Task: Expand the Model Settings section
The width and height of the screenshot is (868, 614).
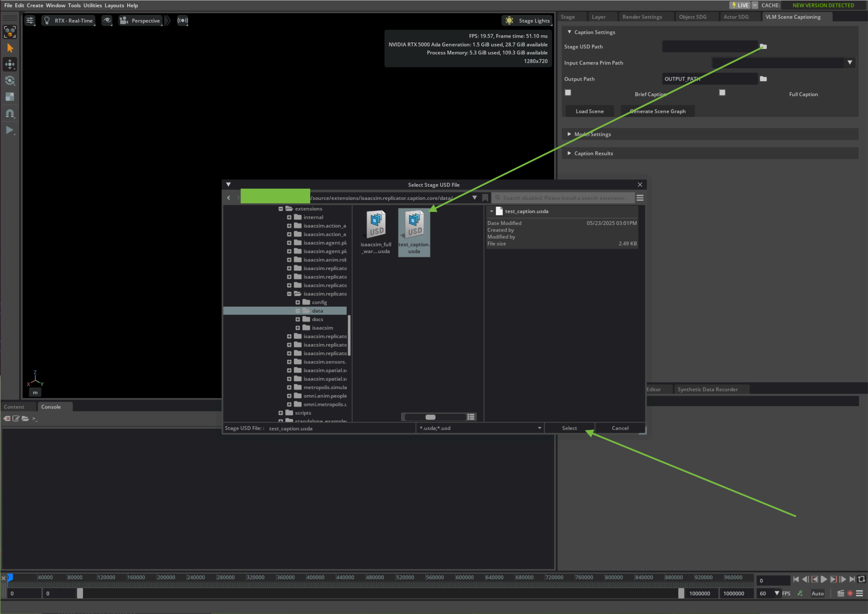Action: coord(570,134)
